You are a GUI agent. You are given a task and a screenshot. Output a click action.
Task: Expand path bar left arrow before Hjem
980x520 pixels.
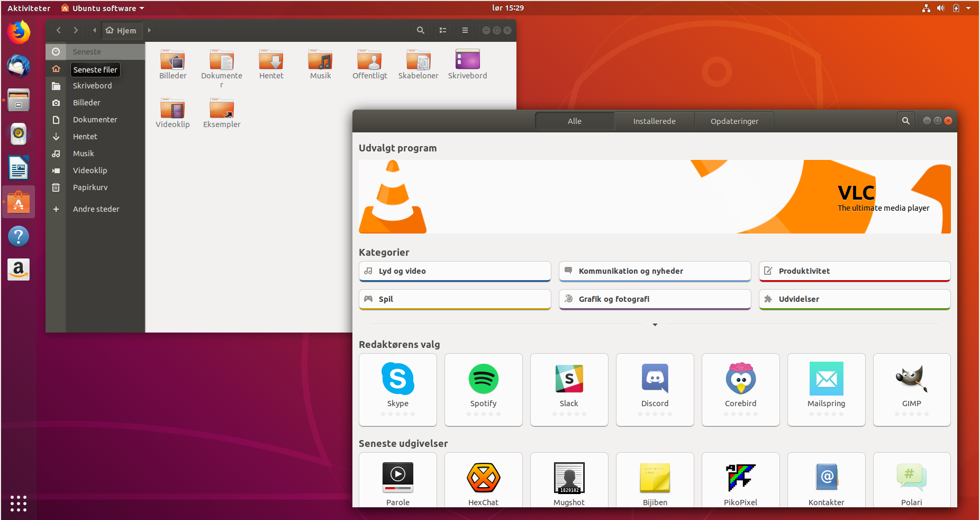pyautogui.click(x=95, y=30)
